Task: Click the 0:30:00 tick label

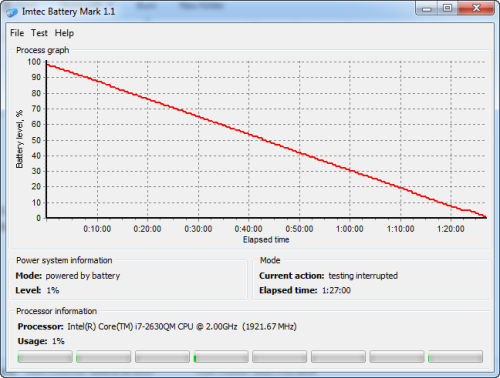Action: click(198, 229)
